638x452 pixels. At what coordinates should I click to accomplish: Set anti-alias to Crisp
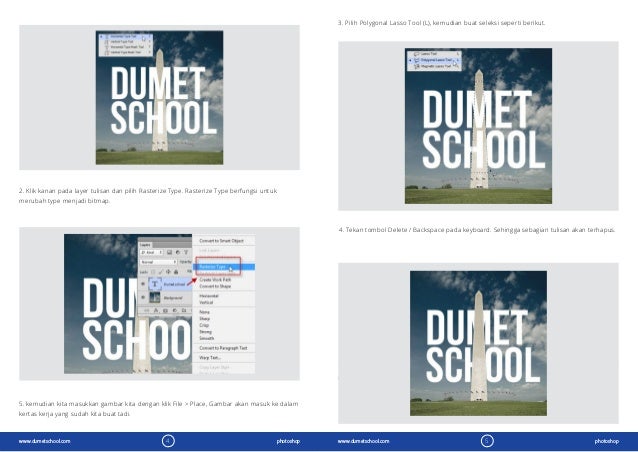pos(204,325)
